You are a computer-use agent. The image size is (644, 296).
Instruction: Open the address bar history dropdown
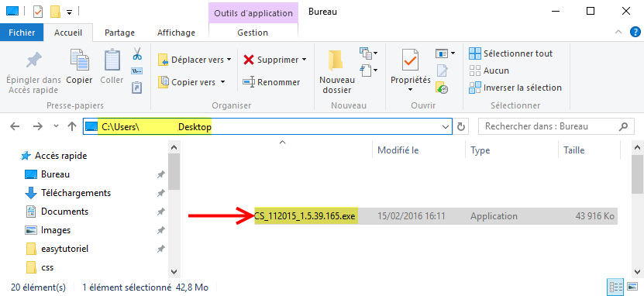click(x=446, y=127)
